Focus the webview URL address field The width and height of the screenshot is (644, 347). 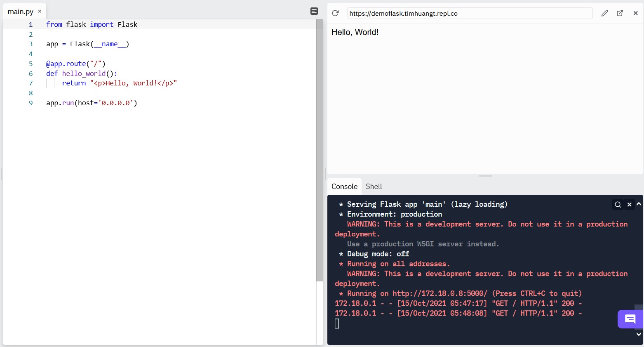[x=469, y=13]
